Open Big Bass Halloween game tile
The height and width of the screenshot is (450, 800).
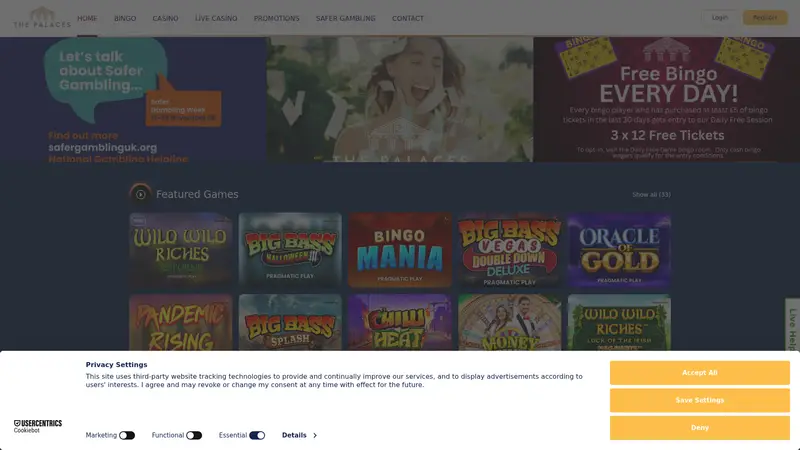290,250
